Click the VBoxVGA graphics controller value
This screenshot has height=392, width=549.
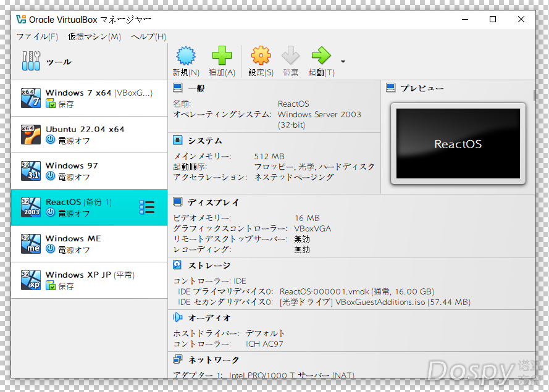pyautogui.click(x=312, y=228)
